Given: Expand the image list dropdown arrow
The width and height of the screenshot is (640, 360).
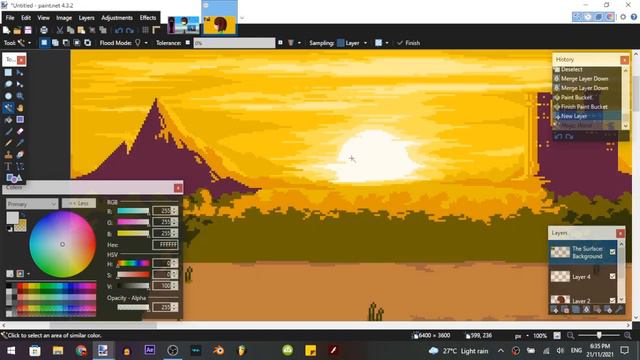Looking at the screenshot, I should 242,18.
